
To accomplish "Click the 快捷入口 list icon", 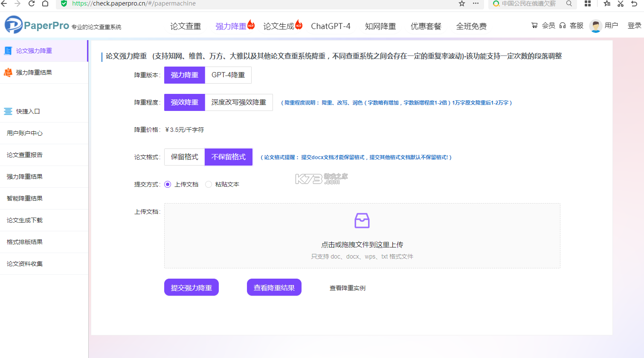I will (8, 111).
